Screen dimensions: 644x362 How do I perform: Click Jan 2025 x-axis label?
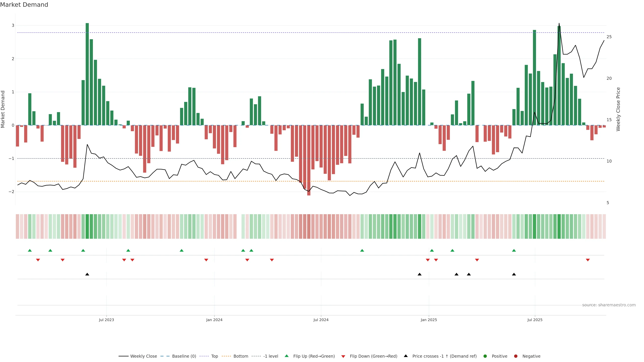coord(429,320)
